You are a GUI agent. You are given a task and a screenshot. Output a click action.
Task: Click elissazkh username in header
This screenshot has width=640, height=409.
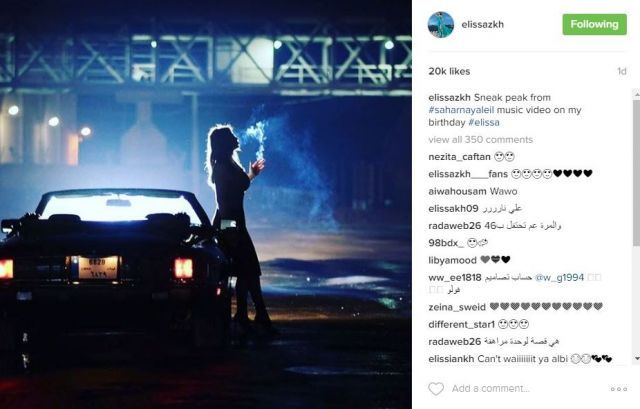coord(482,24)
